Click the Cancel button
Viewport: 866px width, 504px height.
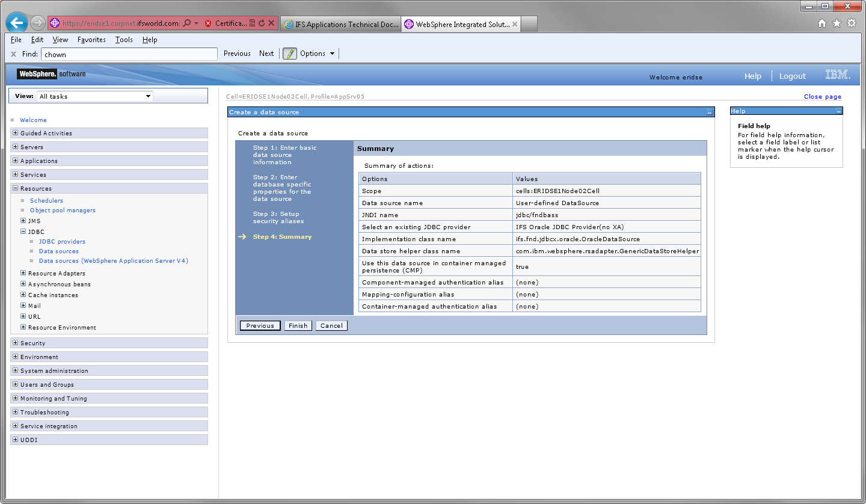[331, 325]
